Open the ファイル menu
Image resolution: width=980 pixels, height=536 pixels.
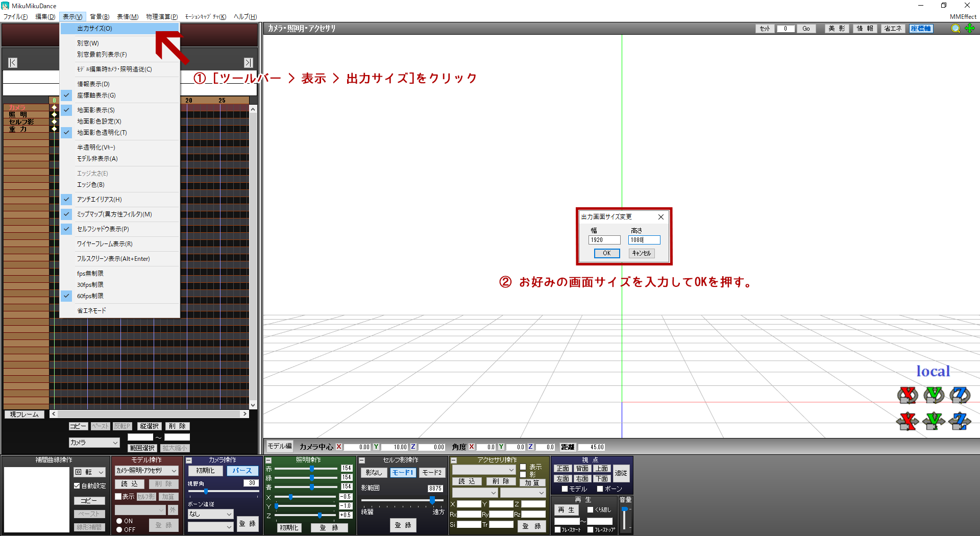[15, 16]
